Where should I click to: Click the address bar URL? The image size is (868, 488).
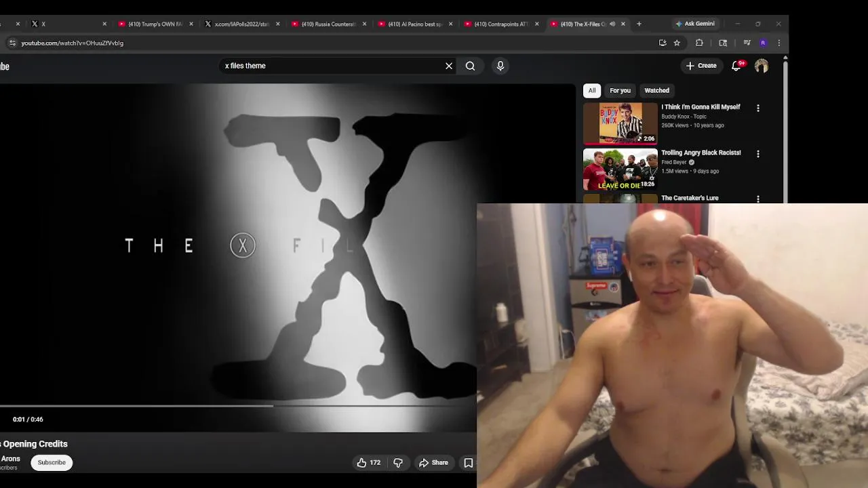tap(72, 43)
